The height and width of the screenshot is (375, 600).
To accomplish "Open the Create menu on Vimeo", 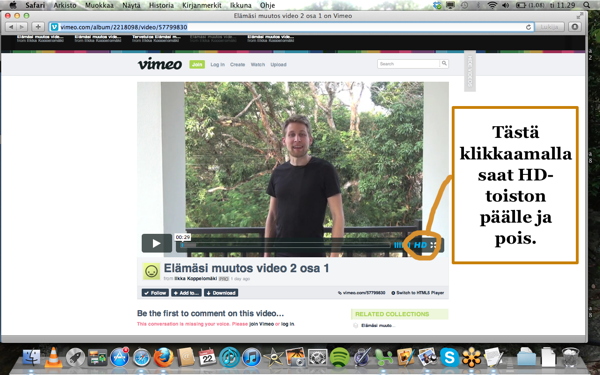I will pos(237,65).
